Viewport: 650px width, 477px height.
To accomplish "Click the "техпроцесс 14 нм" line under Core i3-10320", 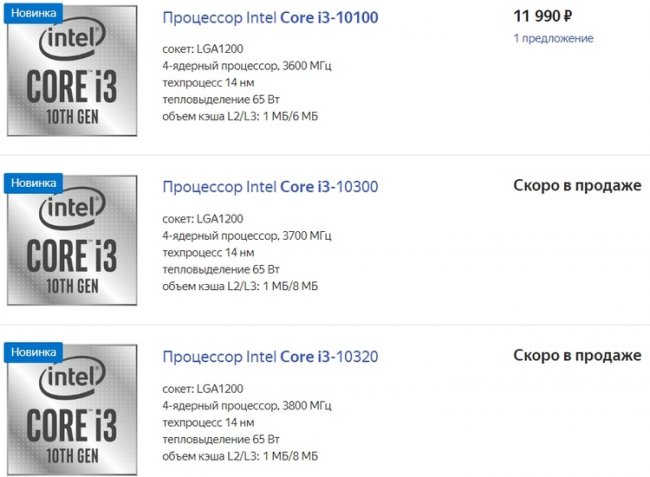I will pos(208,421).
